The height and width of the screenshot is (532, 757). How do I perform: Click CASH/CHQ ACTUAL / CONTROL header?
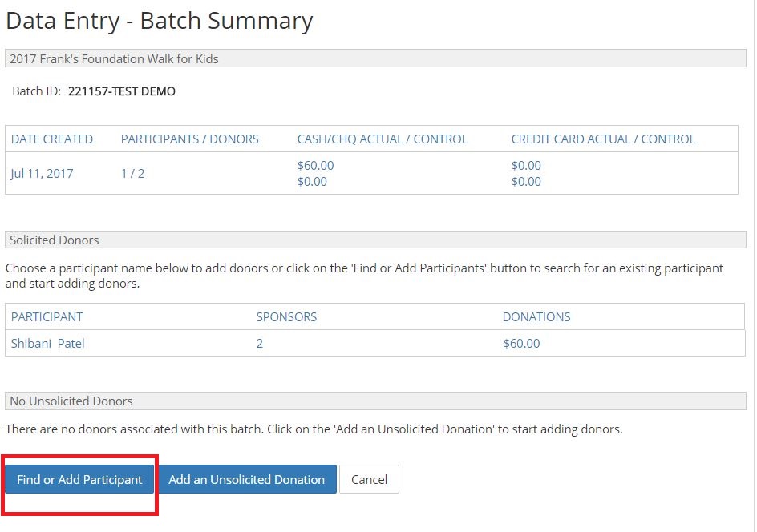(383, 139)
